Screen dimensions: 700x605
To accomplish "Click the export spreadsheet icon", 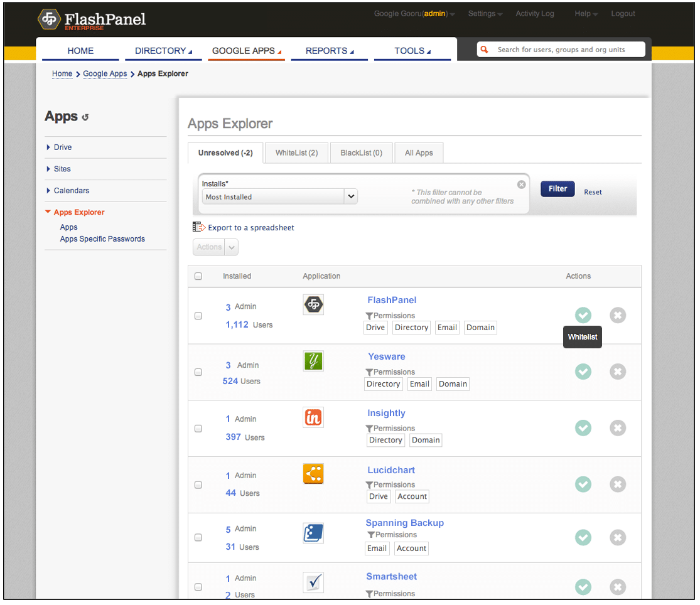I will coord(198,227).
